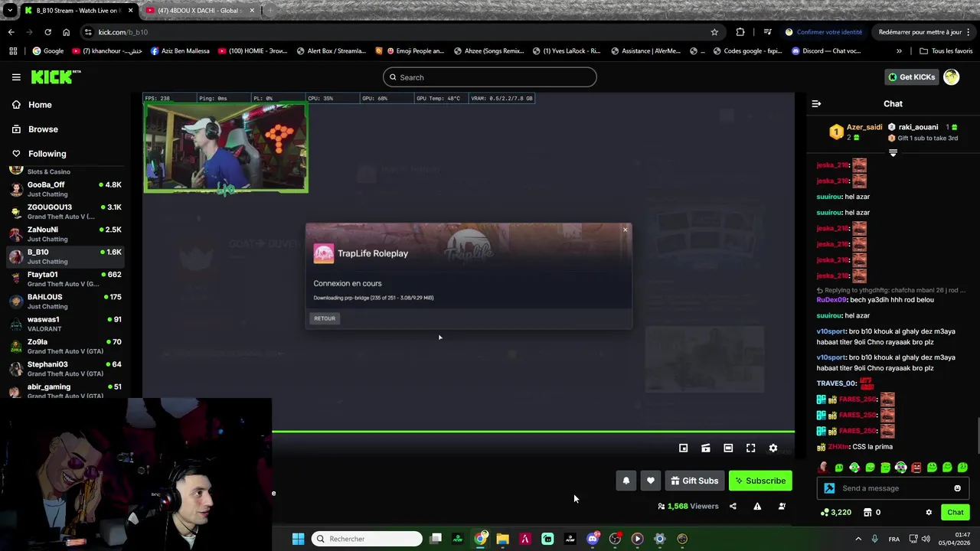
Task: Open Chrome extensions puzzle icon
Action: pyautogui.click(x=740, y=32)
